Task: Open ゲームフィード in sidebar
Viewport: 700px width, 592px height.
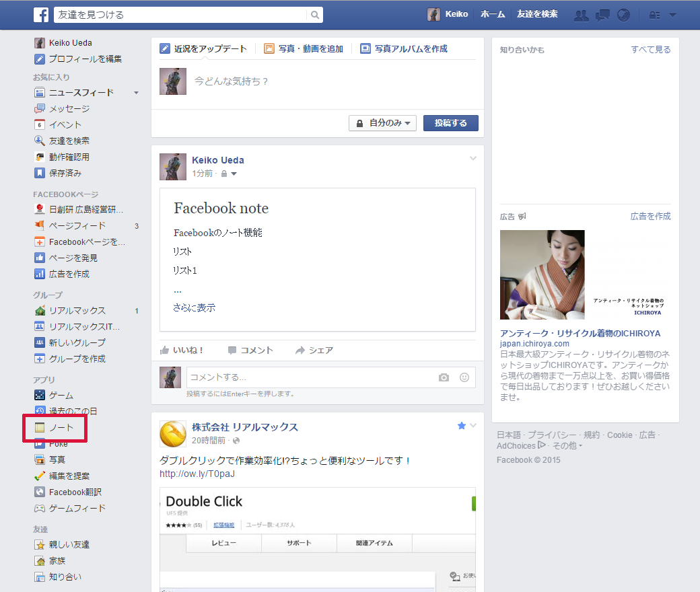Action: pos(70,508)
